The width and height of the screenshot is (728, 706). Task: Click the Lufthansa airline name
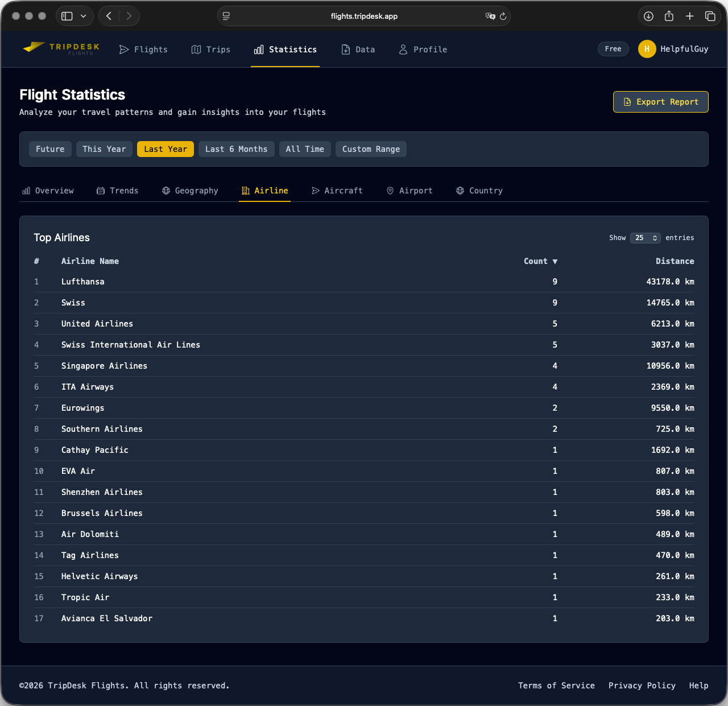pos(83,282)
